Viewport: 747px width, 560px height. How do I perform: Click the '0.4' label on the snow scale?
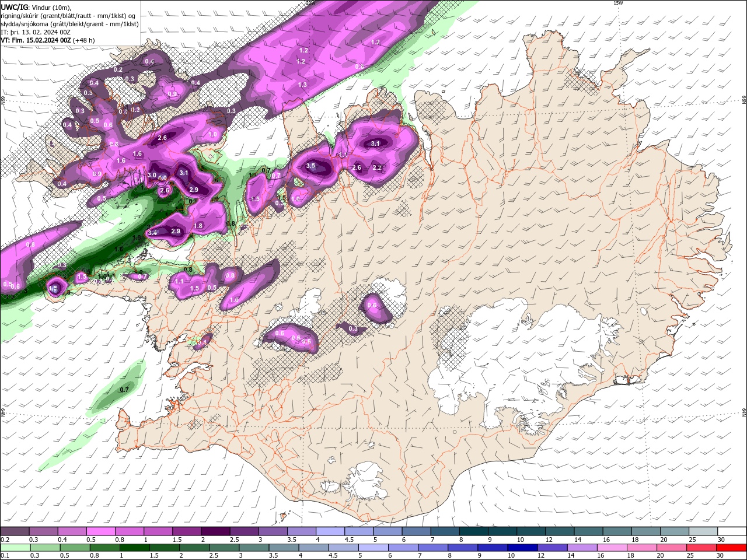tap(62, 540)
